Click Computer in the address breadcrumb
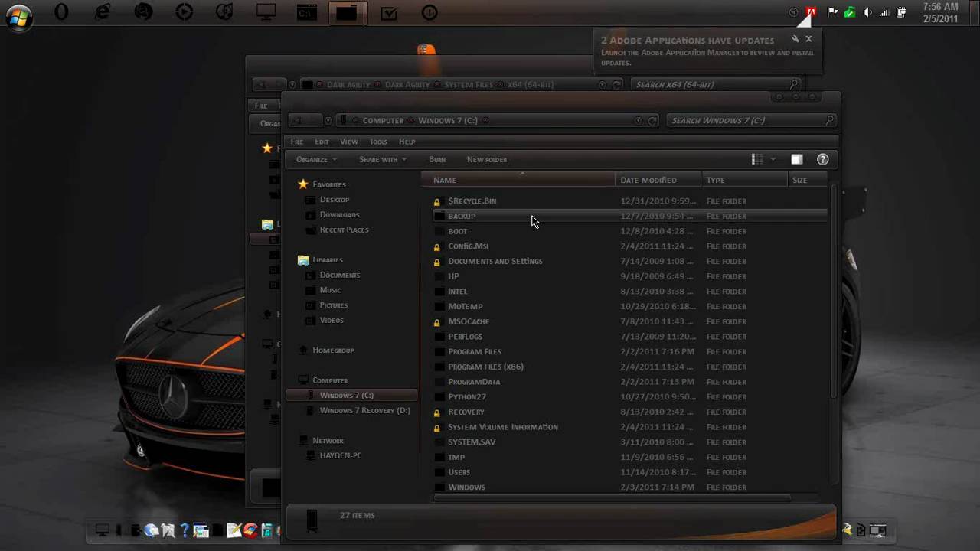This screenshot has width=980, height=551. pos(383,120)
